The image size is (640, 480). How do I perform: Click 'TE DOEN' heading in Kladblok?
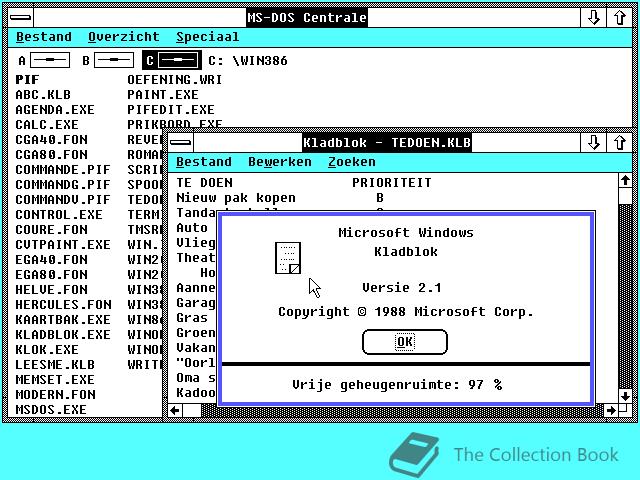coord(204,183)
